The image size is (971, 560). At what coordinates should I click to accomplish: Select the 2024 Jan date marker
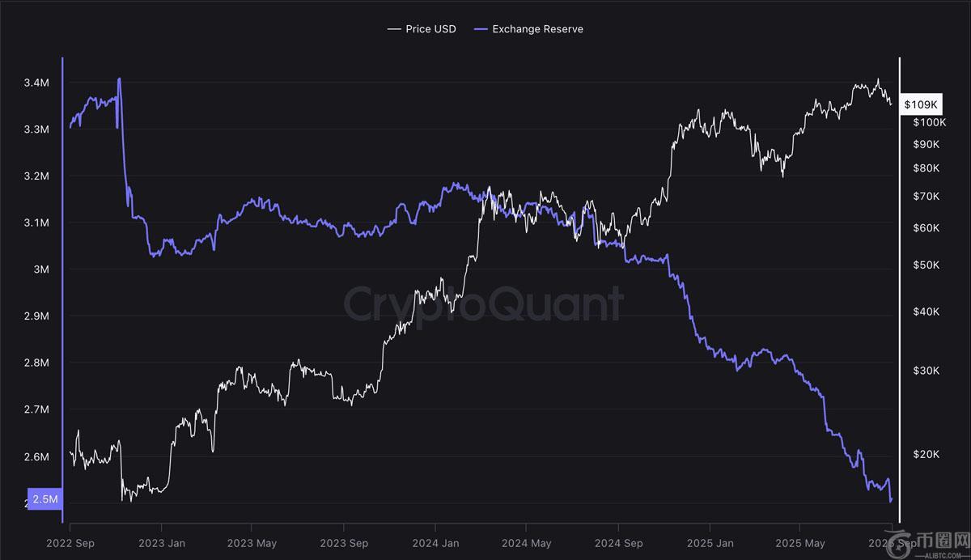click(x=435, y=544)
